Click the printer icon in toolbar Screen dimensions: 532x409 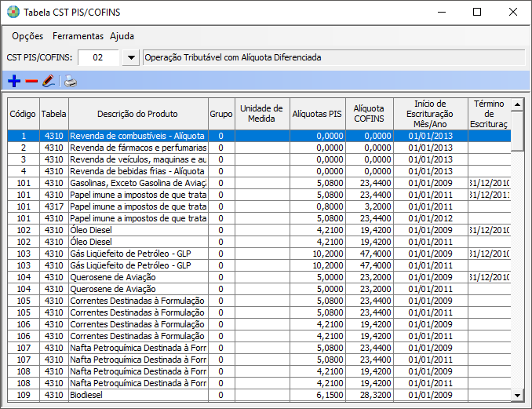pos(71,81)
